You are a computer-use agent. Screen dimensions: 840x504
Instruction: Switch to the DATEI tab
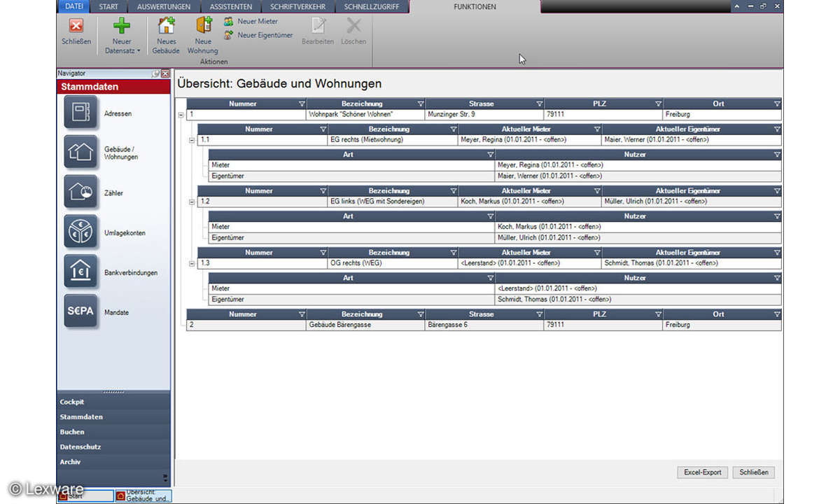(x=73, y=6)
